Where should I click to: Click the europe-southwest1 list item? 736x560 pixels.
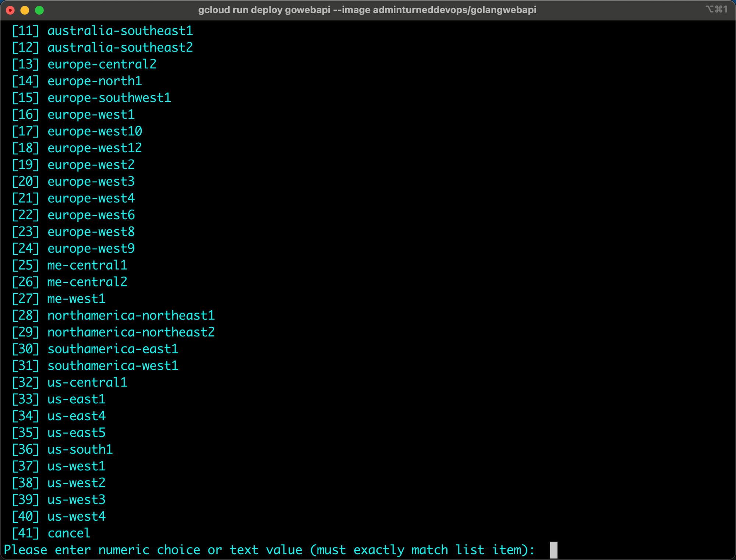click(x=109, y=98)
